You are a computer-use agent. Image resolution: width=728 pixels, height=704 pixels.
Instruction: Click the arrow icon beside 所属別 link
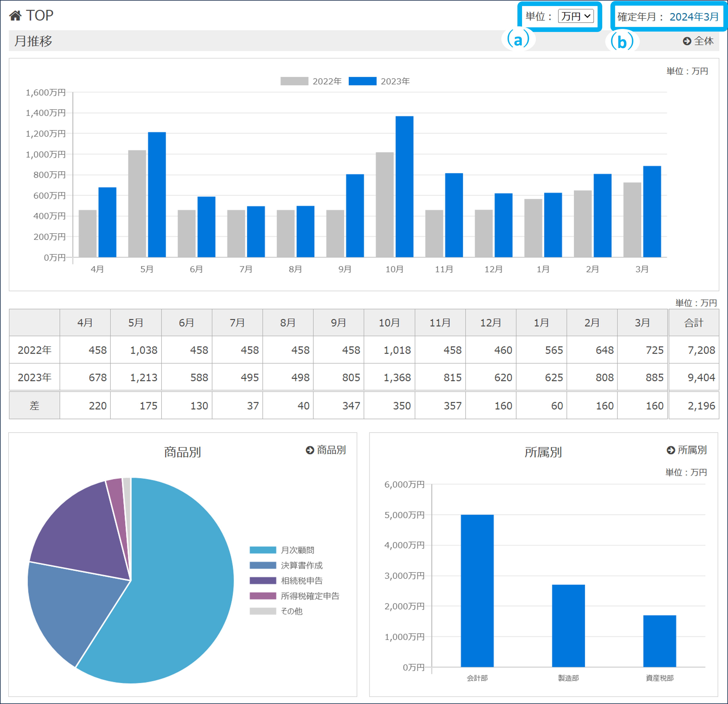pyautogui.click(x=670, y=450)
